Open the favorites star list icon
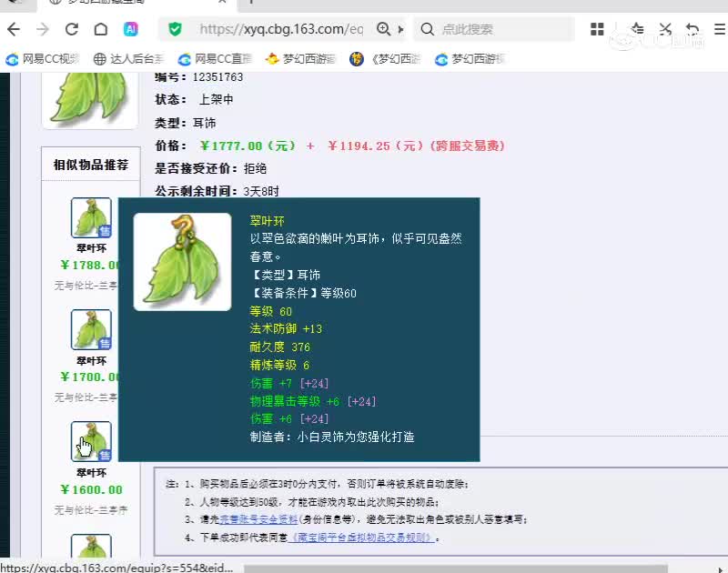This screenshot has height=573, width=728. coord(637,29)
